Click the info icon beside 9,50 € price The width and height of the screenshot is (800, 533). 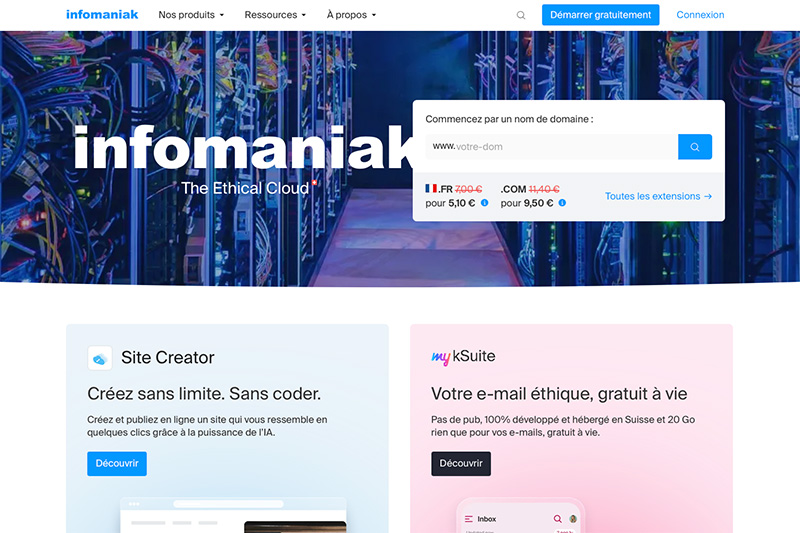562,203
